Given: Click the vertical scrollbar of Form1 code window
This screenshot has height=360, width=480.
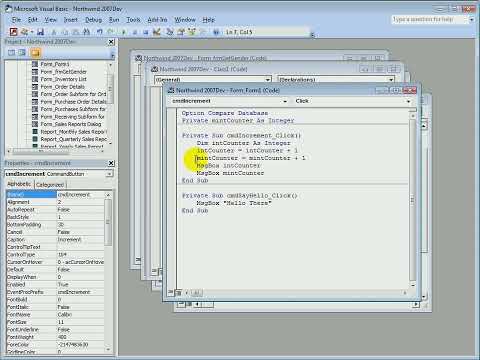Looking at the screenshot, I should click(x=413, y=200).
